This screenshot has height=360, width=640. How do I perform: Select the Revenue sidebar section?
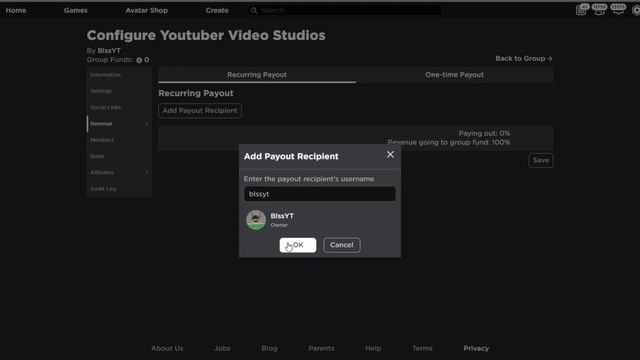point(101,124)
